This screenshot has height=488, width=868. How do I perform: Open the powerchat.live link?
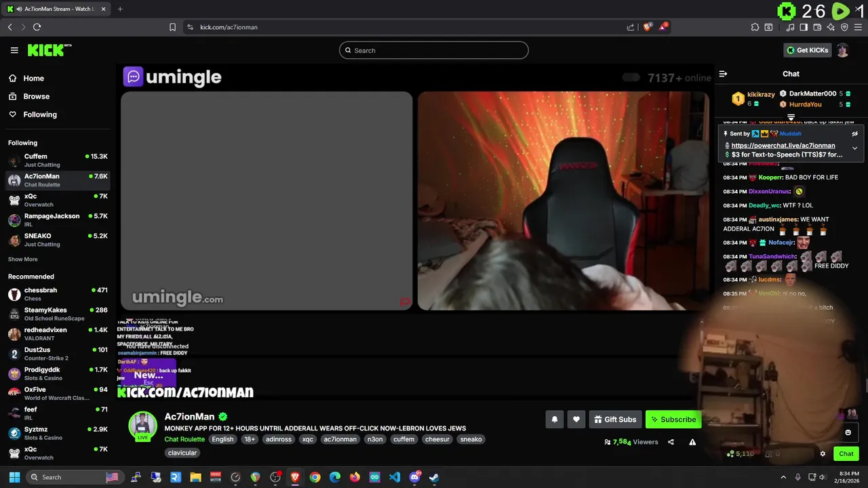click(x=783, y=146)
